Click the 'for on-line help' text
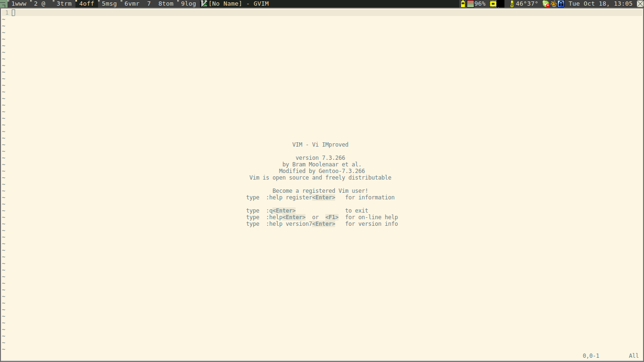The width and height of the screenshot is (644, 362). tap(372, 217)
